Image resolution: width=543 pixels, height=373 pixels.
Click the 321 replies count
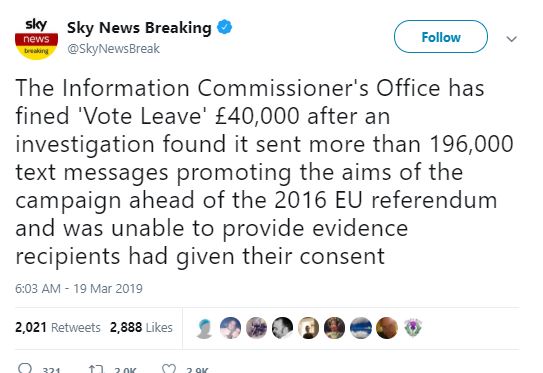click(x=51, y=370)
